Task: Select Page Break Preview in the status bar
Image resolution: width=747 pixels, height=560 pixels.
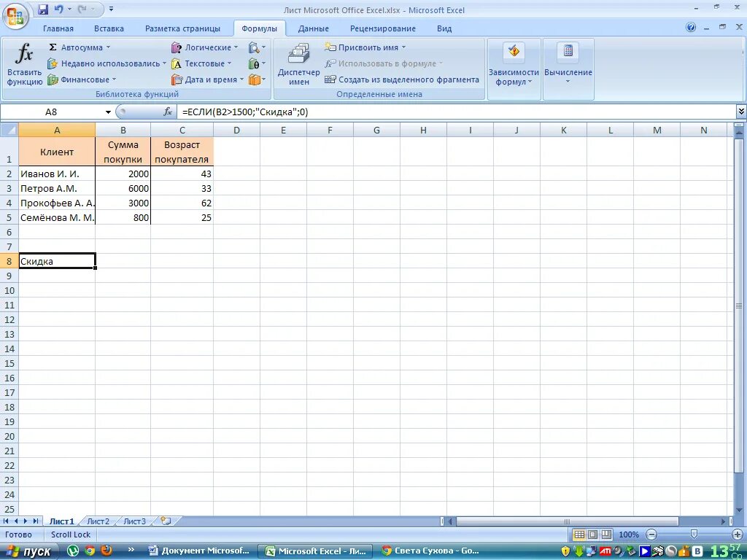Action: click(606, 534)
